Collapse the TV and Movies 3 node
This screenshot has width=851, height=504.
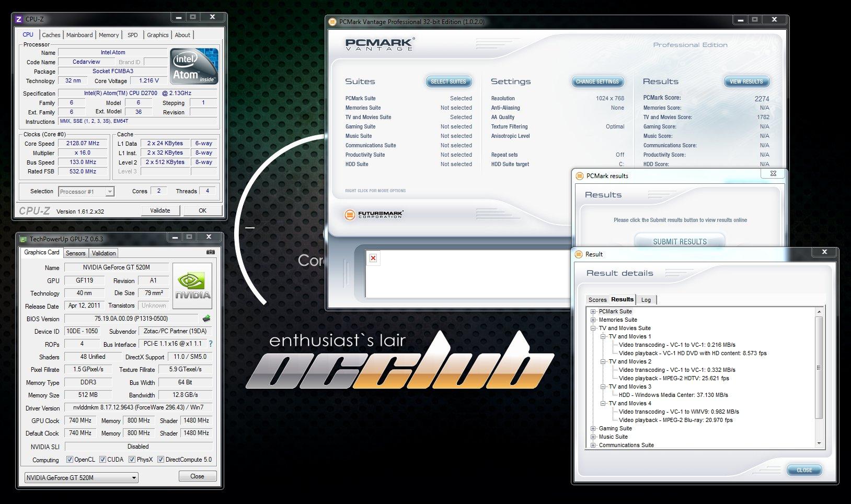[x=603, y=387]
